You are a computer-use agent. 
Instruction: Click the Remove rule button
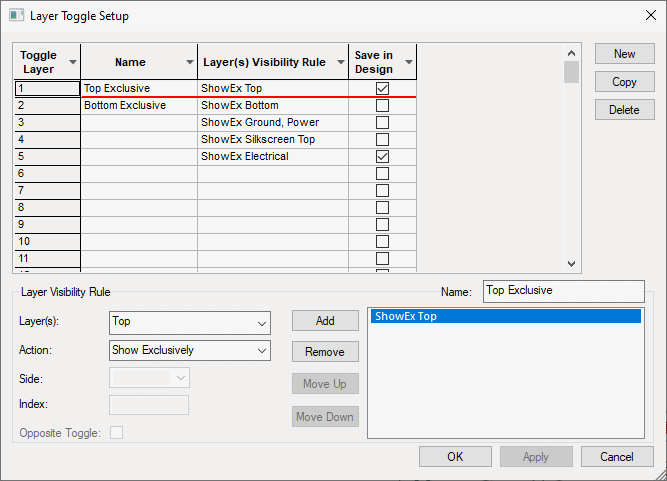325,352
